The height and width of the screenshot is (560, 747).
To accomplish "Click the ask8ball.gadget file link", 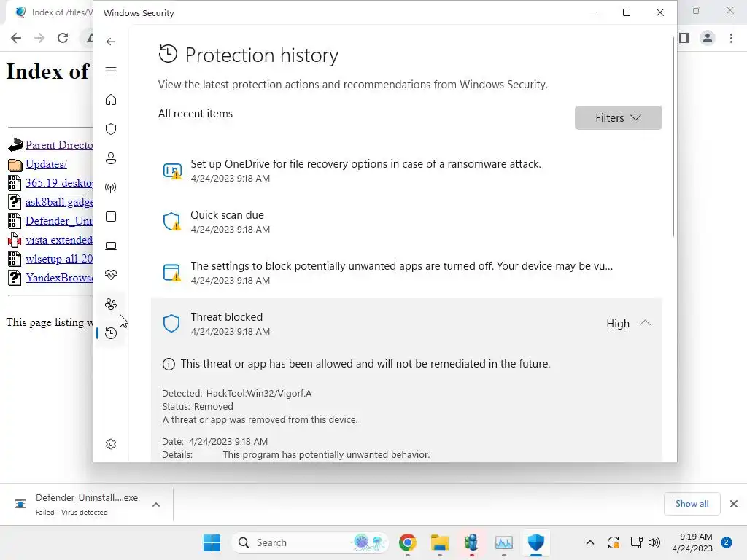I will point(59,202).
